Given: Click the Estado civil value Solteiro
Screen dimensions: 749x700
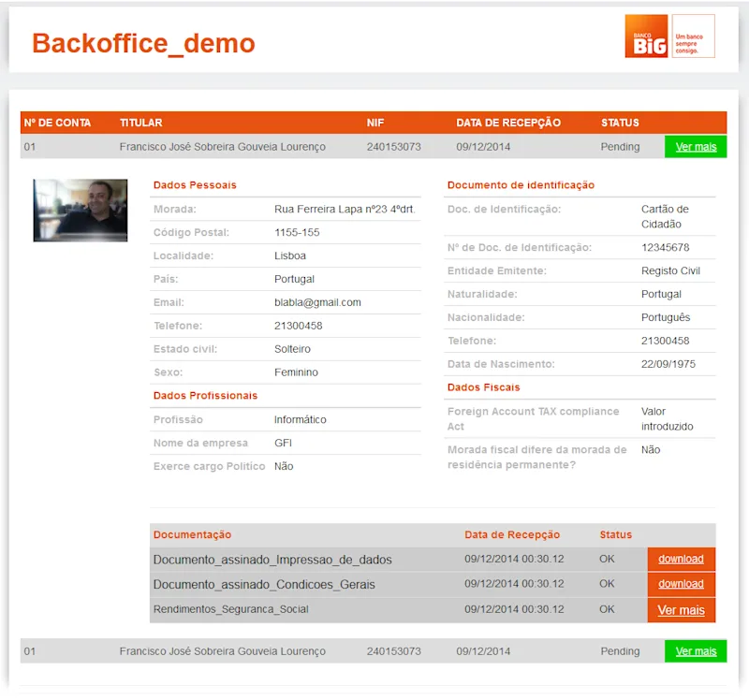Looking at the screenshot, I should tap(292, 349).
